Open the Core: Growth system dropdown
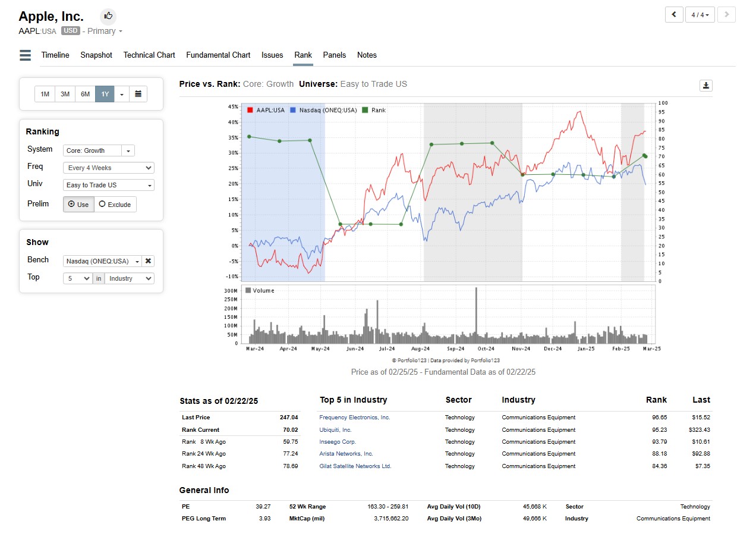756x546 pixels. pos(99,150)
